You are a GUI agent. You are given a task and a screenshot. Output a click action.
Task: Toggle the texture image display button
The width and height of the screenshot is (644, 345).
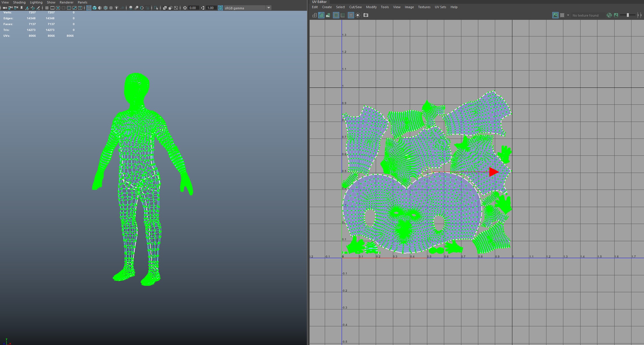click(555, 15)
